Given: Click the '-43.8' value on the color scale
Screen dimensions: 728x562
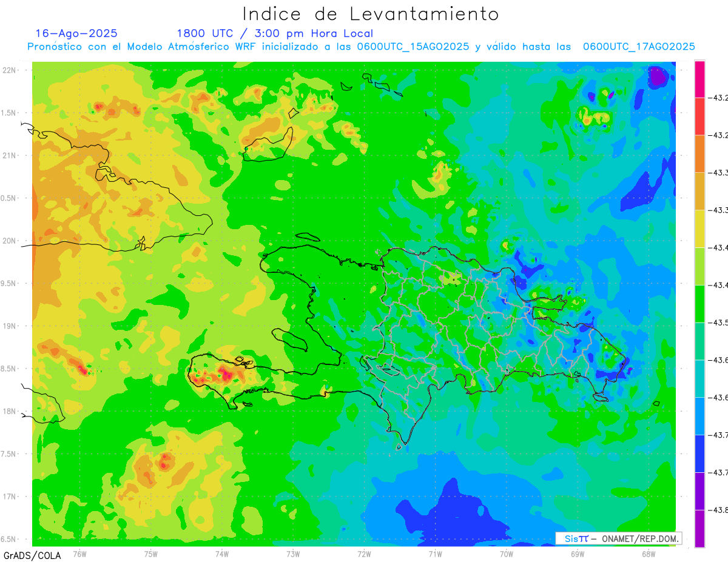Looking at the screenshot, I should click(x=720, y=510).
